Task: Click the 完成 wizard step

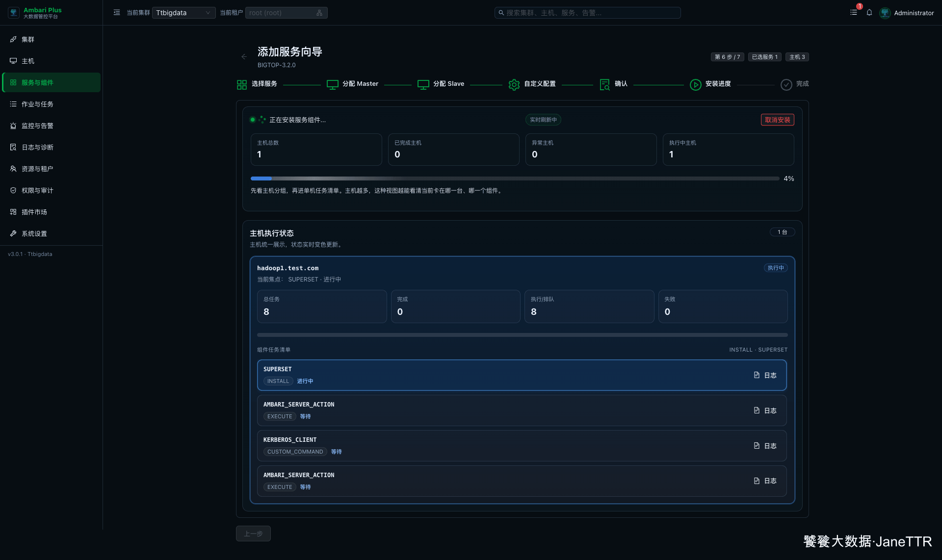Action: click(x=794, y=84)
